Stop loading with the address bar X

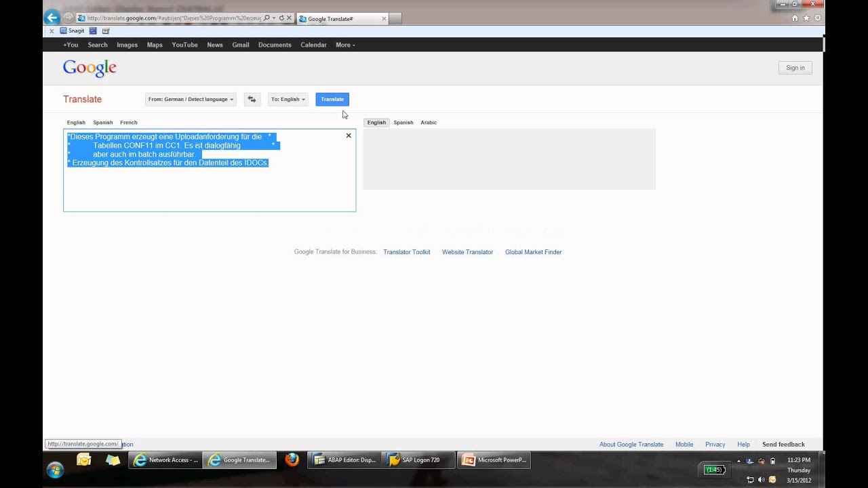(x=290, y=18)
